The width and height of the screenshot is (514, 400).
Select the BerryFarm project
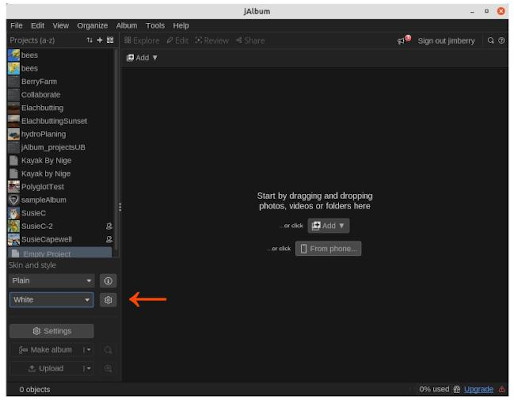(60, 82)
